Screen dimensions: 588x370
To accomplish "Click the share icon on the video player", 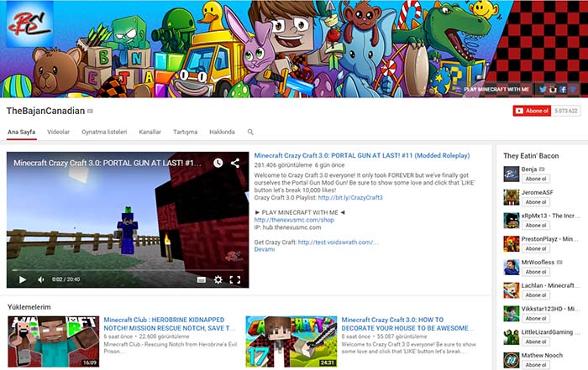I will point(235,163).
